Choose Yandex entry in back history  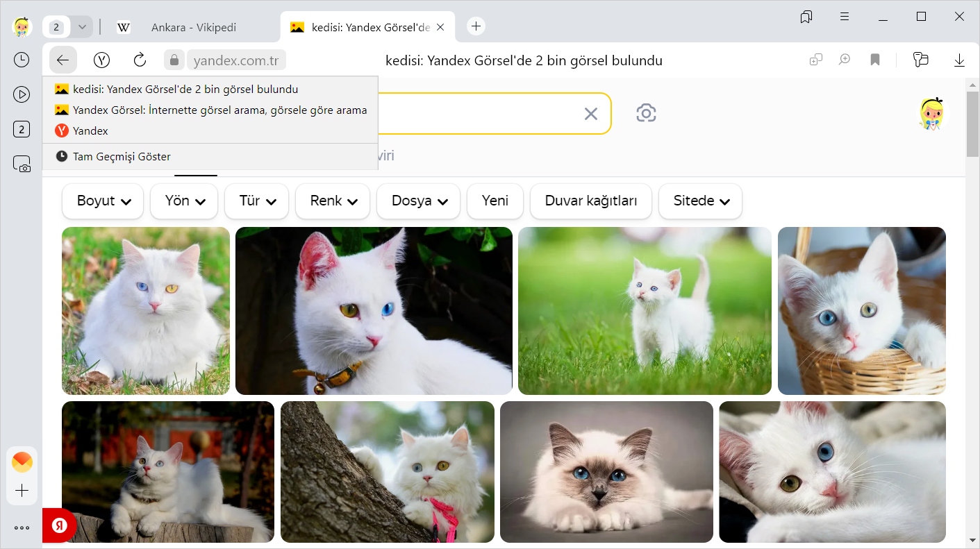[x=90, y=130]
